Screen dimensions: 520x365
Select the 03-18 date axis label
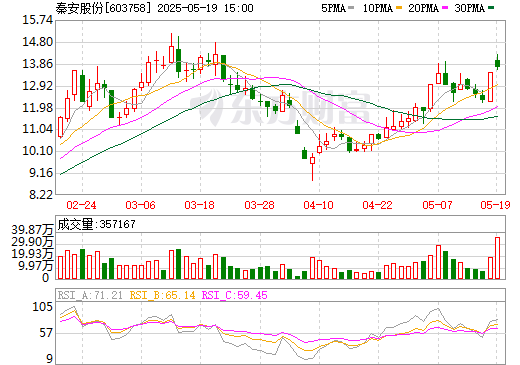click(200, 205)
